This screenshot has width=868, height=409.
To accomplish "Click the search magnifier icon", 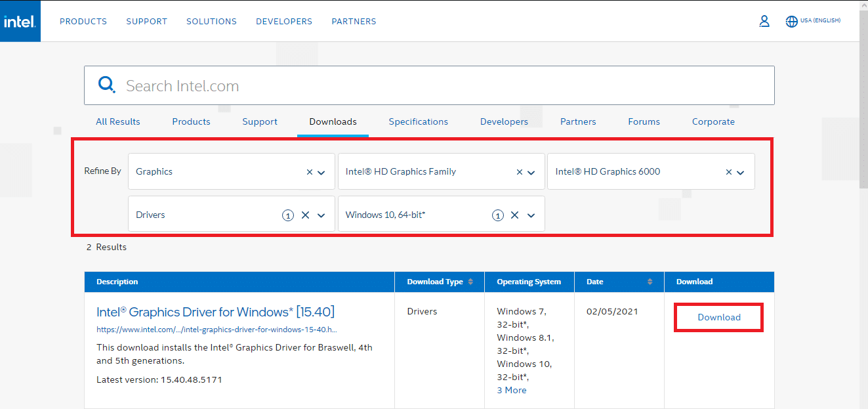I will click(x=106, y=85).
